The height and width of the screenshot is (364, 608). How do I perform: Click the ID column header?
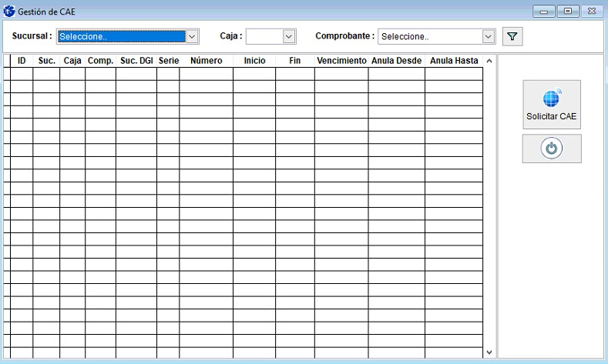[x=22, y=61]
